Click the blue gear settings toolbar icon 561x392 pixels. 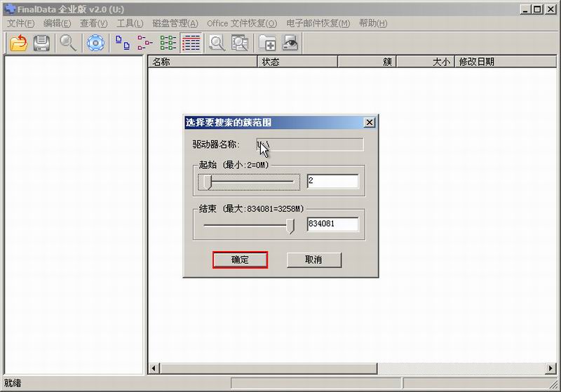click(x=95, y=43)
